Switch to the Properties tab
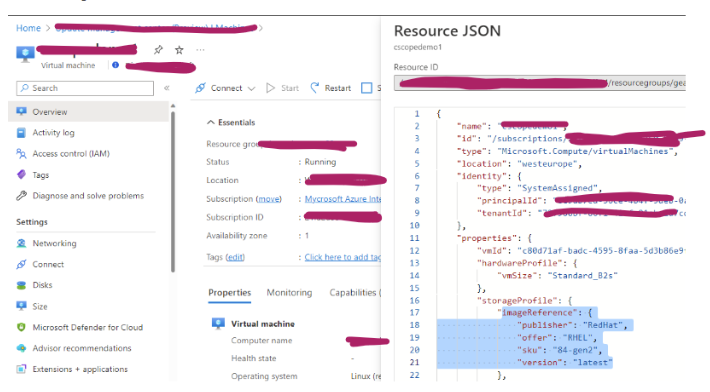The image size is (710, 392). pos(230,293)
